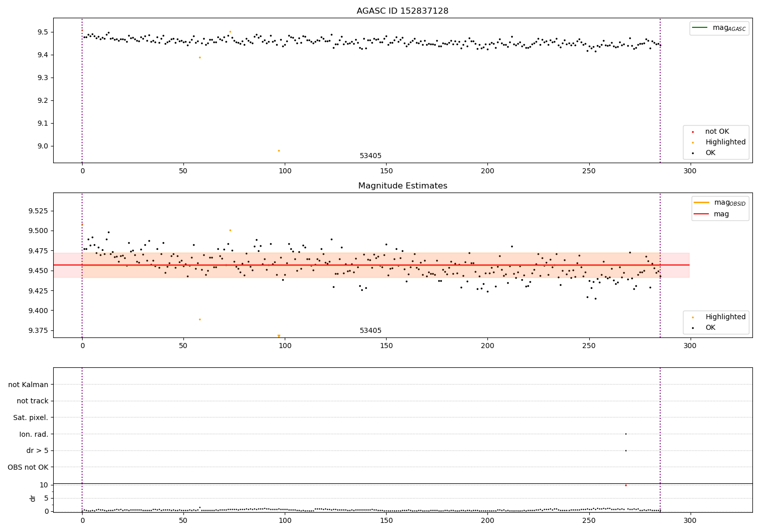The image size is (760, 532).
Task: Click the 250 x-axis tick of Magnitude Estimates plot
Action: coord(589,346)
